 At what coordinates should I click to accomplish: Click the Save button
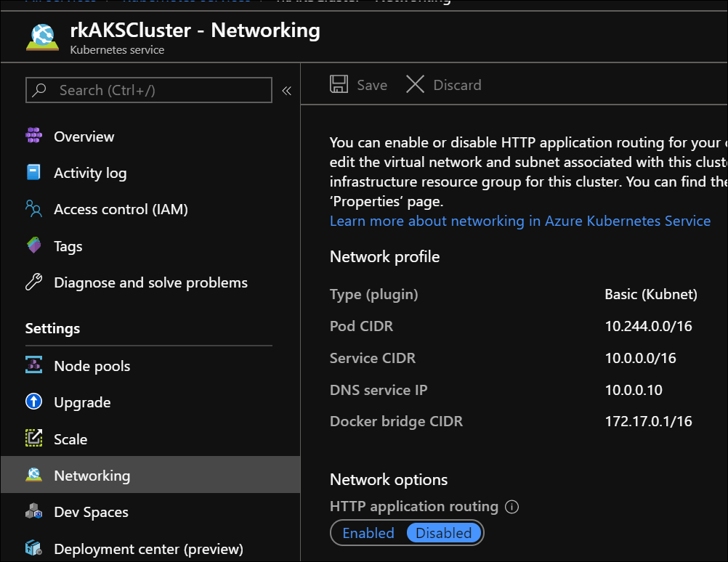tap(359, 85)
